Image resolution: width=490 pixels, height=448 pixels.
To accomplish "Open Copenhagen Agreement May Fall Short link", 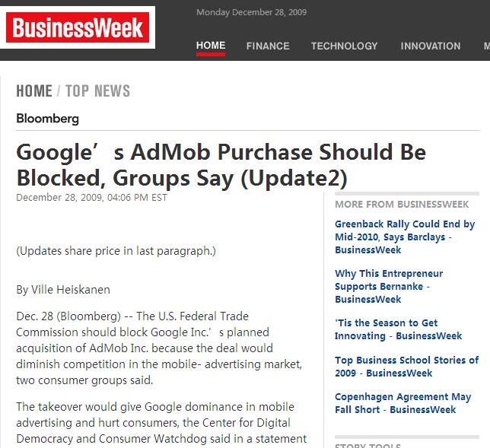I will (402, 403).
